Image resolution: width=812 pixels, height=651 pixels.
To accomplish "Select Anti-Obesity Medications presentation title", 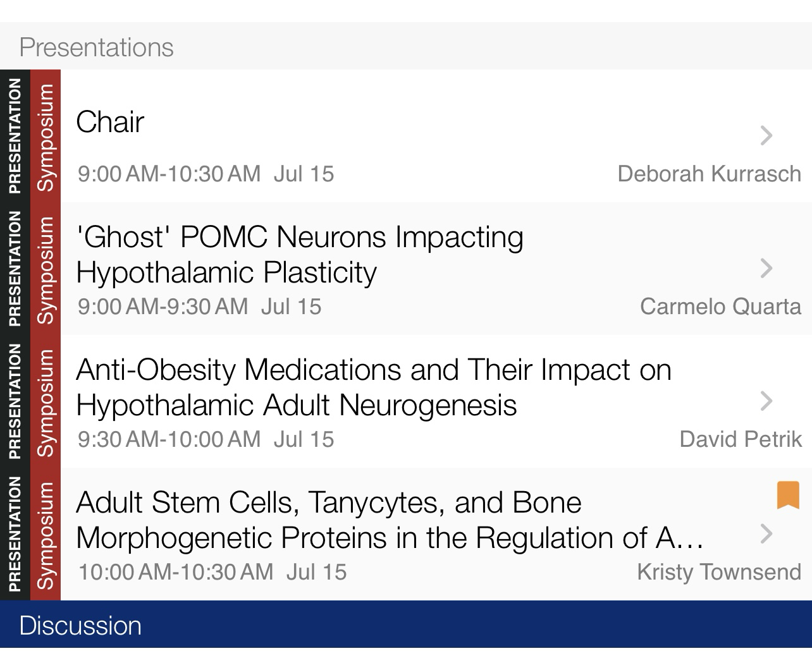I will [x=373, y=387].
